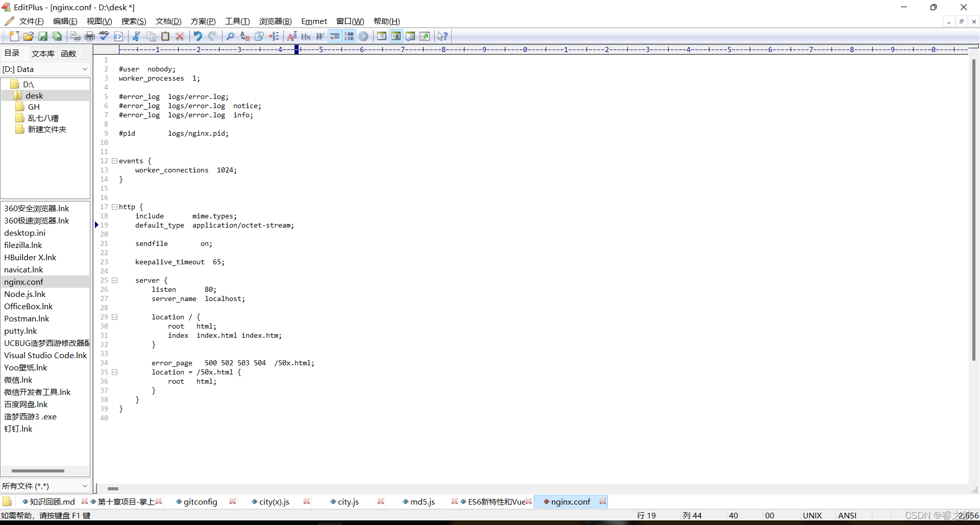Close the nginx.conf document tab
Image resolution: width=980 pixels, height=525 pixels.
[x=603, y=502]
